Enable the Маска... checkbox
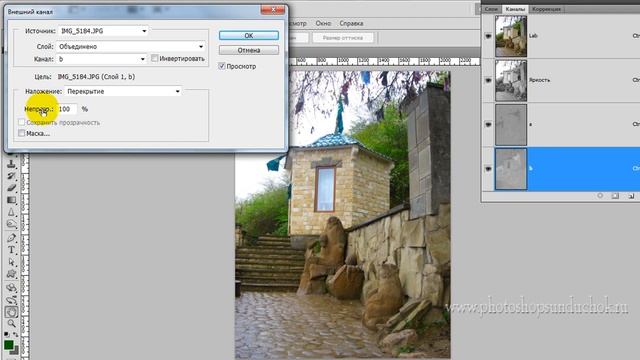 [22, 133]
